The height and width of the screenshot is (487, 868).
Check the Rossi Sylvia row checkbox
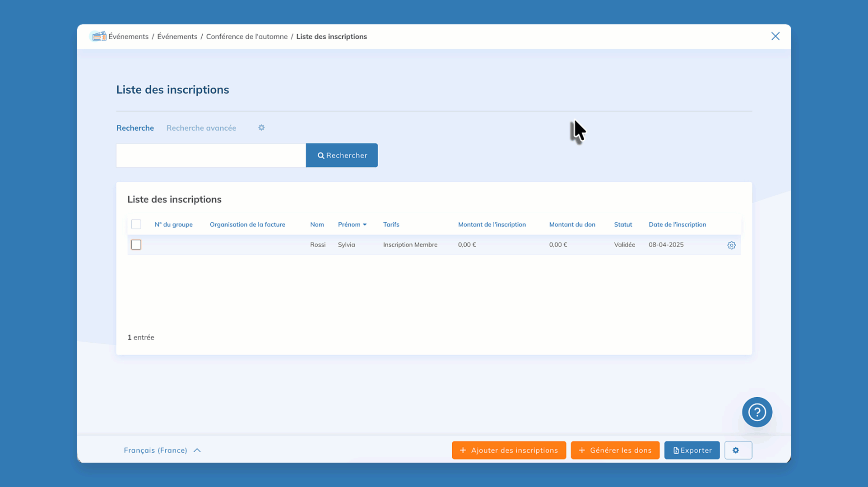pyautogui.click(x=136, y=245)
